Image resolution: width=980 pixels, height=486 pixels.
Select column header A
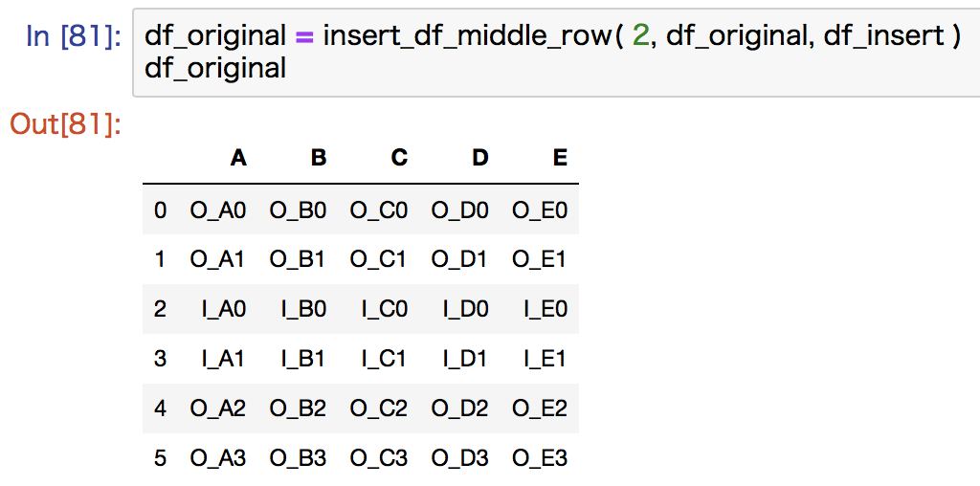(x=238, y=158)
